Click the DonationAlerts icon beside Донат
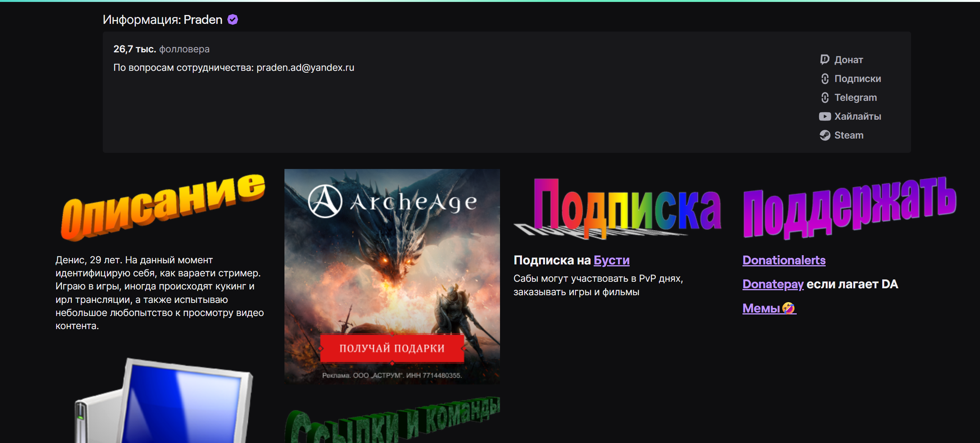 pyautogui.click(x=824, y=60)
